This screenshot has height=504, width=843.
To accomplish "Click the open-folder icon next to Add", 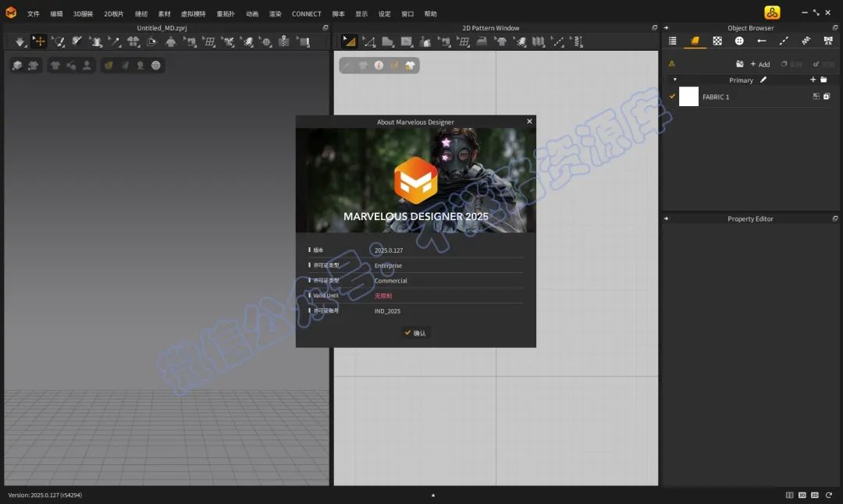I will click(x=740, y=64).
